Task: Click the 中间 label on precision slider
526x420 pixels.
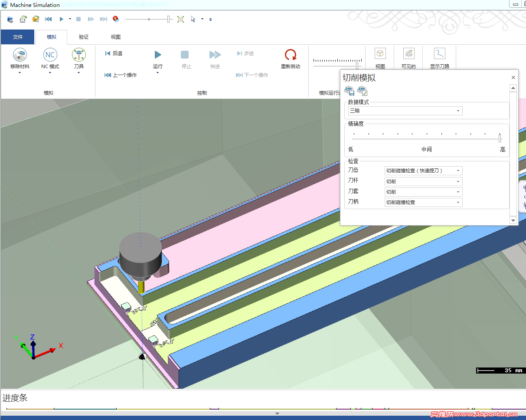Action: tap(427, 149)
